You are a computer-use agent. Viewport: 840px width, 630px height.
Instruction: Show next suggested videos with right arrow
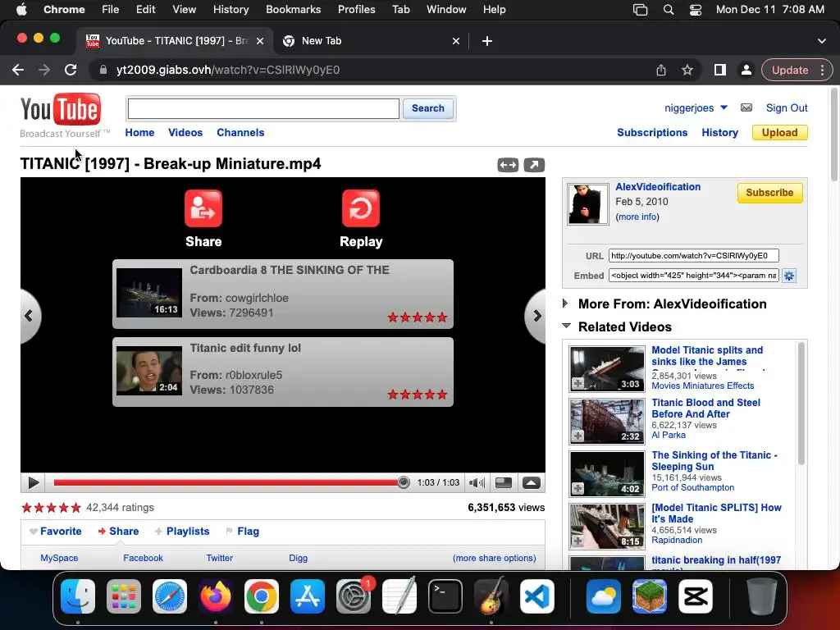[x=535, y=316]
